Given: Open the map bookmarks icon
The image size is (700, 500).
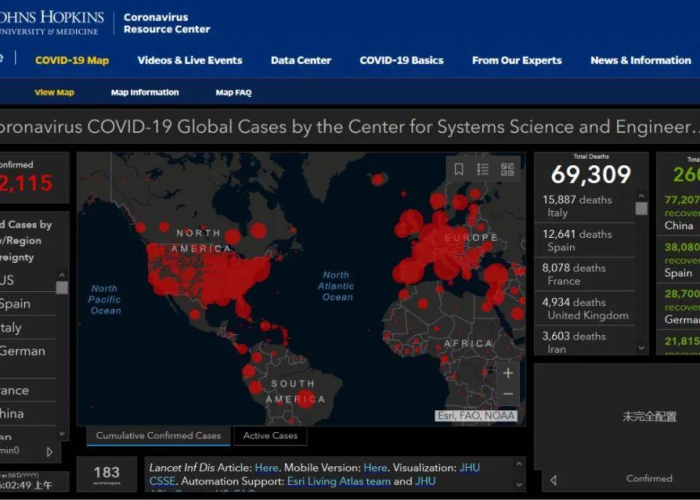Looking at the screenshot, I should (458, 169).
